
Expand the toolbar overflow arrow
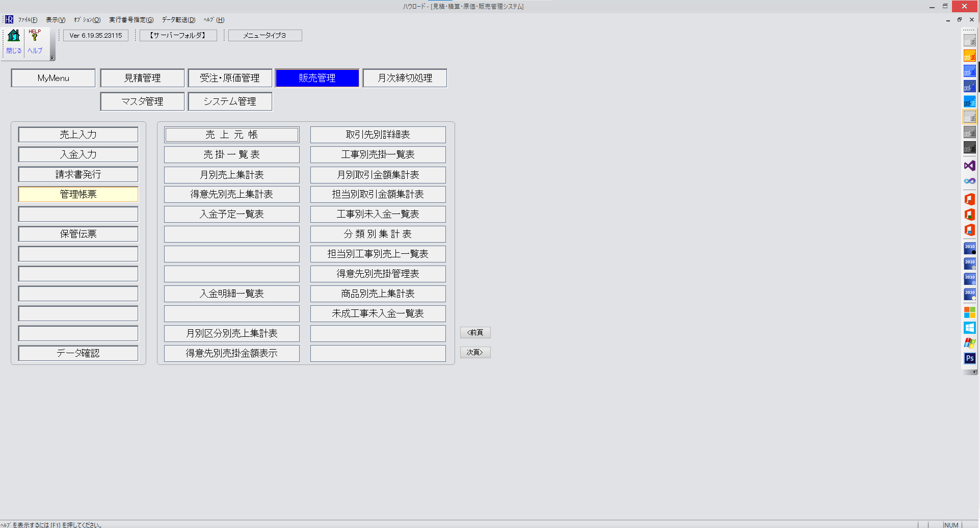coord(52,58)
